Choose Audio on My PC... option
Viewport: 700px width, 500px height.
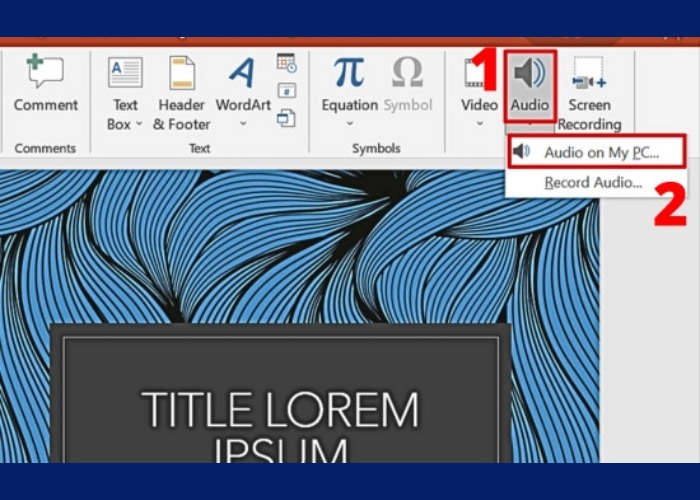(x=596, y=152)
